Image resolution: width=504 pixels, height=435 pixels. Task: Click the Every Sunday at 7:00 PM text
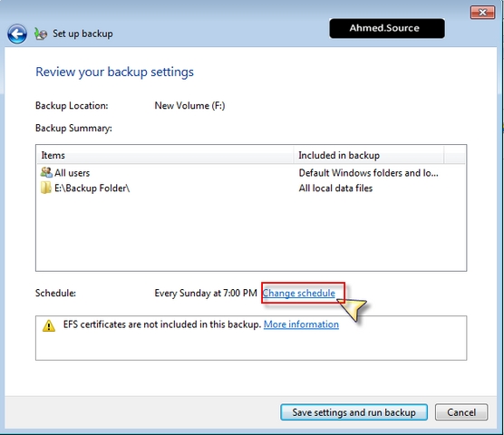tap(206, 293)
